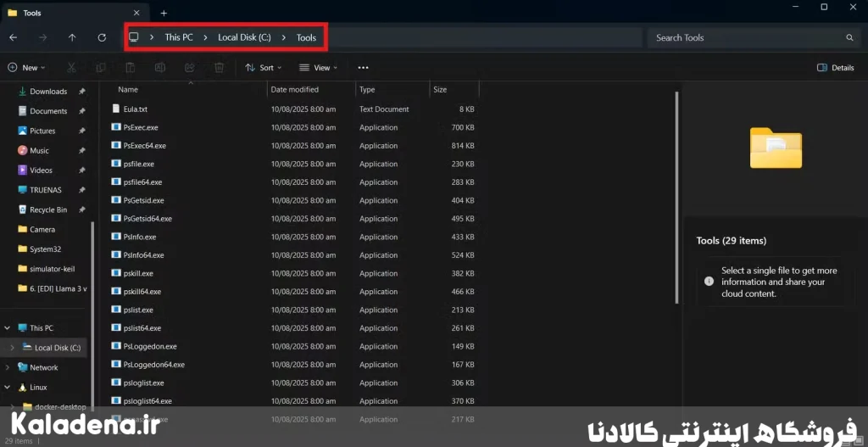Sort by Date modified column header

pyautogui.click(x=294, y=89)
